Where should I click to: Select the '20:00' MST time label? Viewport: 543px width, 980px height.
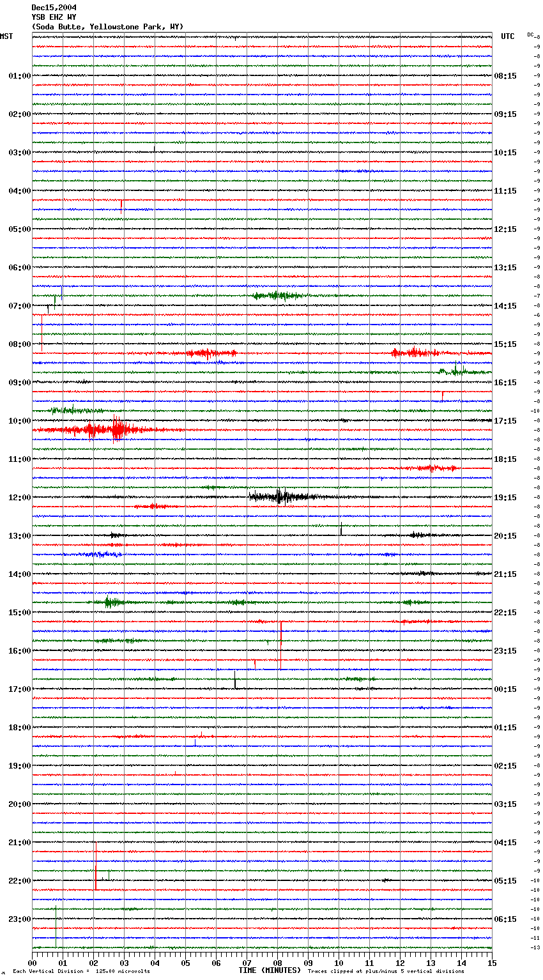(20, 804)
